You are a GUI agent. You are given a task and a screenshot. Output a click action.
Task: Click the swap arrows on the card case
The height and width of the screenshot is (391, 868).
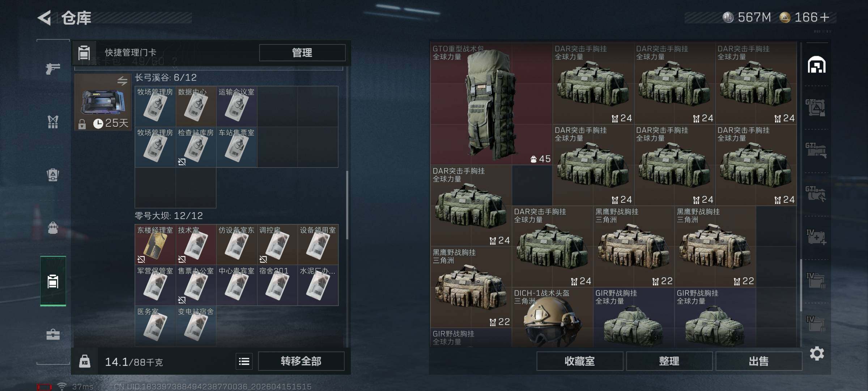point(122,81)
